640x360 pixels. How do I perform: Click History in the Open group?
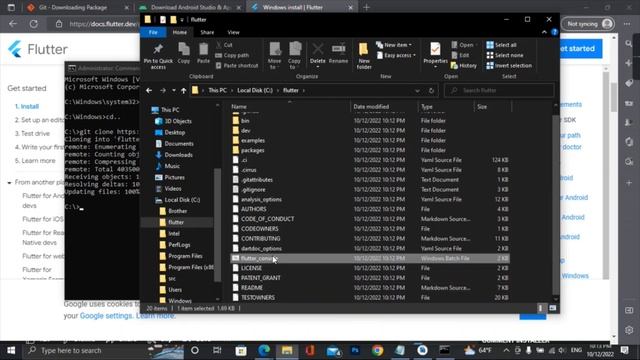pos(464,65)
